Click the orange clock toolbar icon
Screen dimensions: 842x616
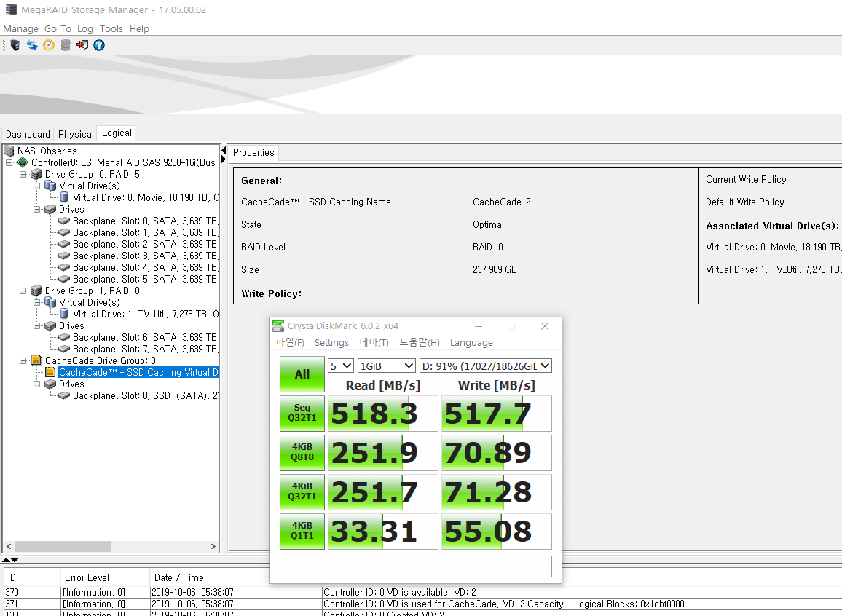click(49, 45)
